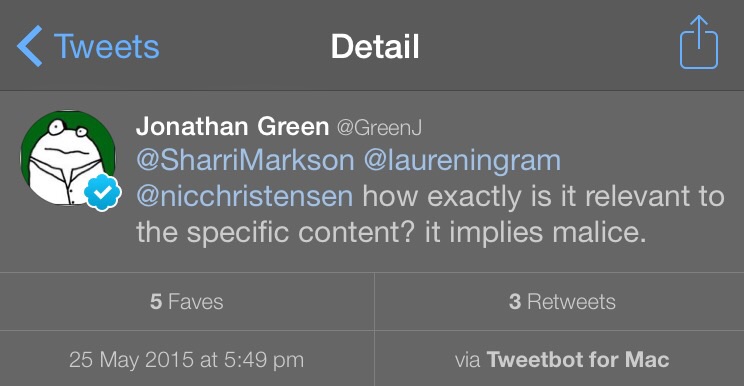
Task: Click the word 'via' in source cell
Action: point(467,360)
